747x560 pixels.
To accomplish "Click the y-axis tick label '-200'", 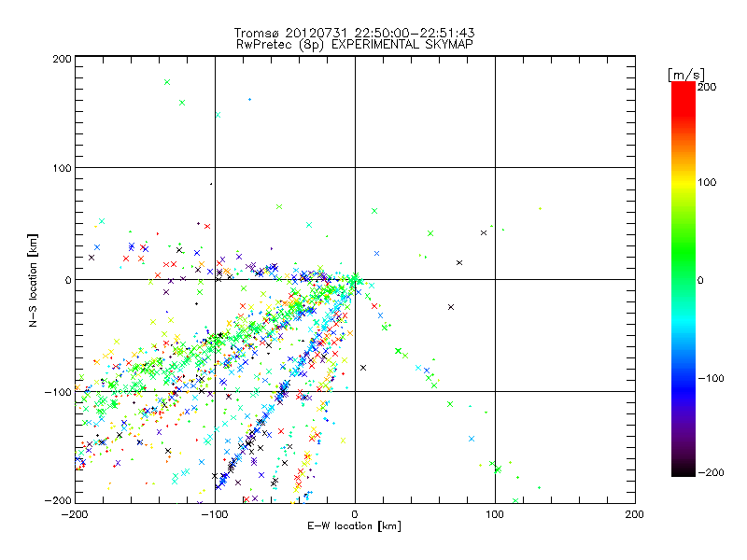I will [x=58, y=500].
